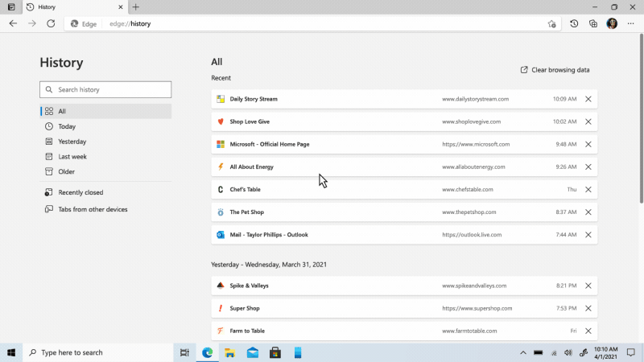Screen dimensions: 644x362
Task: Click the www.chefstable.com URL text
Action: [468, 189]
